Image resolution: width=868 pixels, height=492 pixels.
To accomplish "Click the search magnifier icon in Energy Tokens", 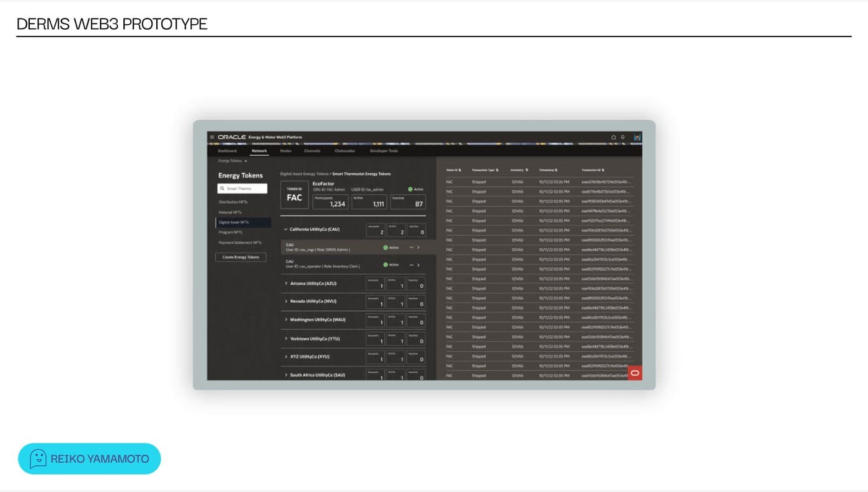I will coord(223,189).
